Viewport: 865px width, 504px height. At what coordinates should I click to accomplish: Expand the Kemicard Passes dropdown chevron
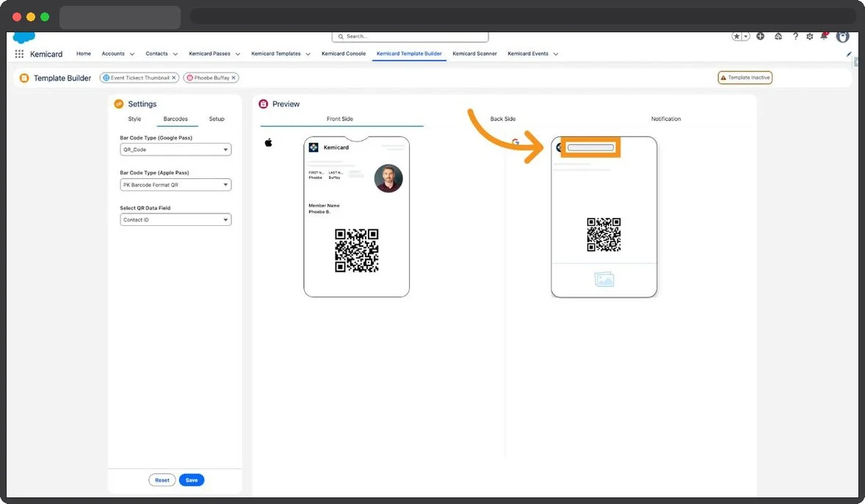[238, 54]
